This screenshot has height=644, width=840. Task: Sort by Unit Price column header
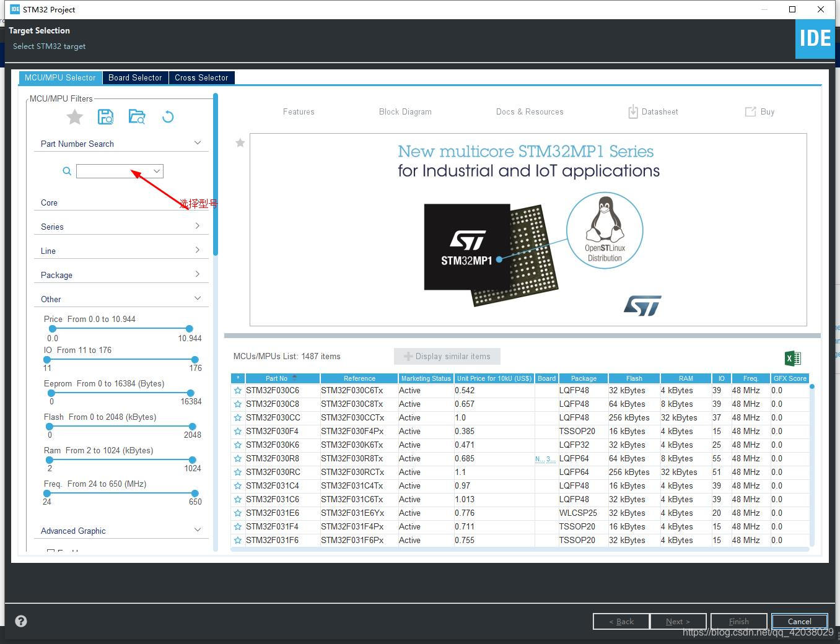(494, 378)
